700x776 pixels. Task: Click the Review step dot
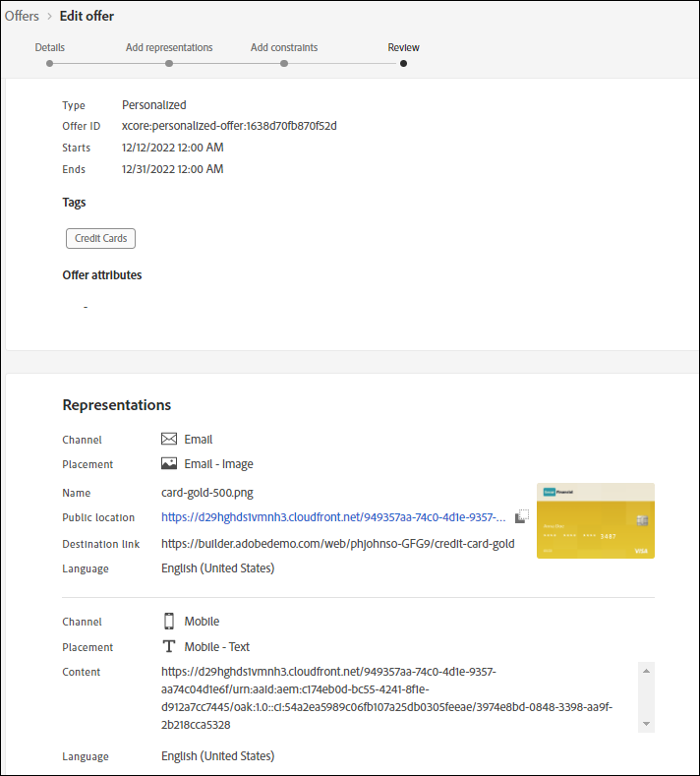click(x=404, y=63)
